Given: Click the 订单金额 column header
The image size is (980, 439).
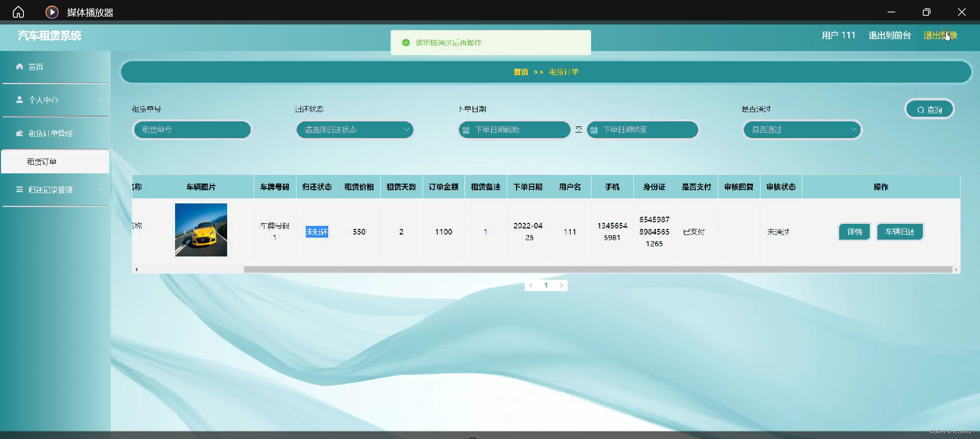Looking at the screenshot, I should tap(444, 187).
